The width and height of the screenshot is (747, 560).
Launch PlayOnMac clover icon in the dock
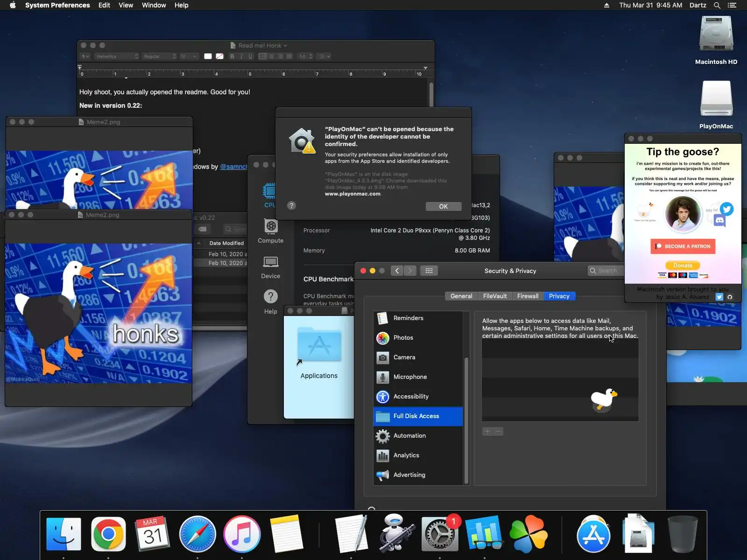(x=529, y=534)
